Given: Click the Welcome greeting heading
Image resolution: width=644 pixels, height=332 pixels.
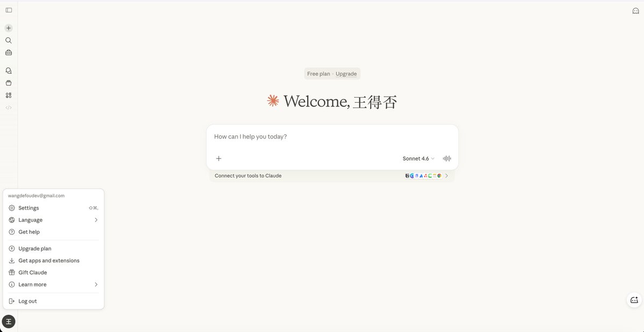Looking at the screenshot, I should [341, 102].
